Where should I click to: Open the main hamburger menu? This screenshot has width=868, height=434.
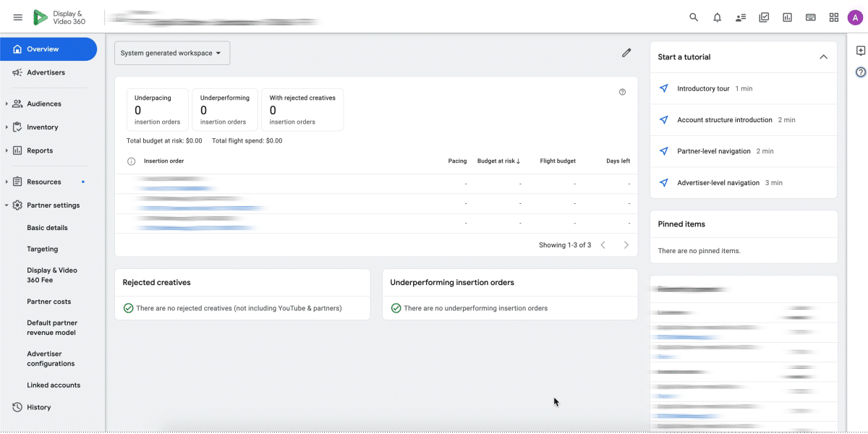click(18, 17)
